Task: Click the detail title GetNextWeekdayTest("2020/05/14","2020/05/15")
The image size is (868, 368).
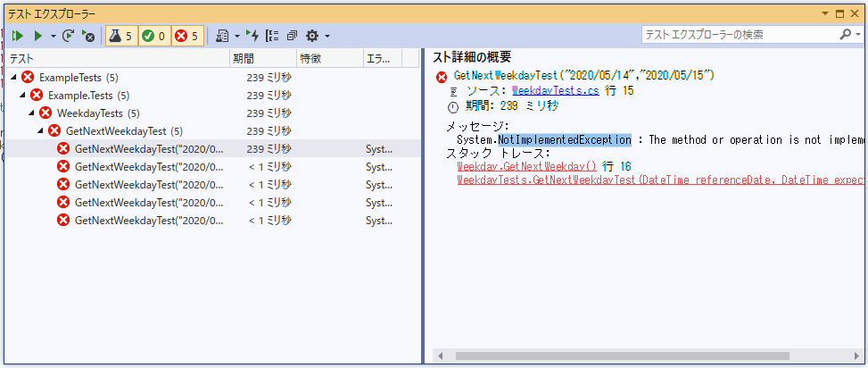Action: (x=584, y=75)
